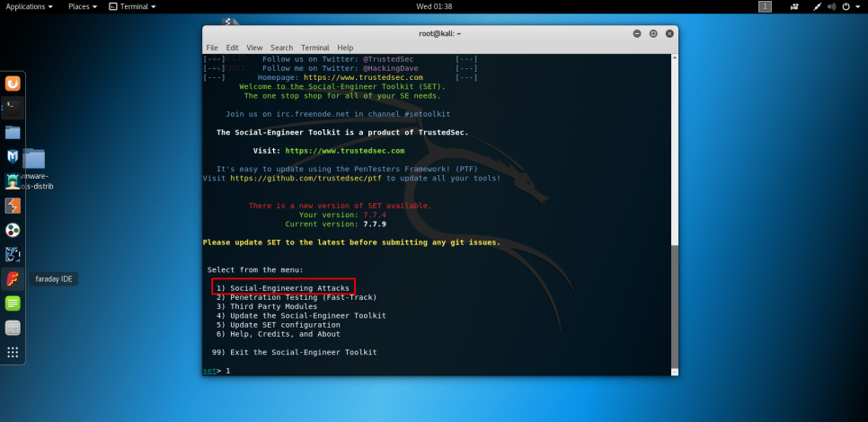Click the 'Your version: 7.7.4' text

(342, 215)
